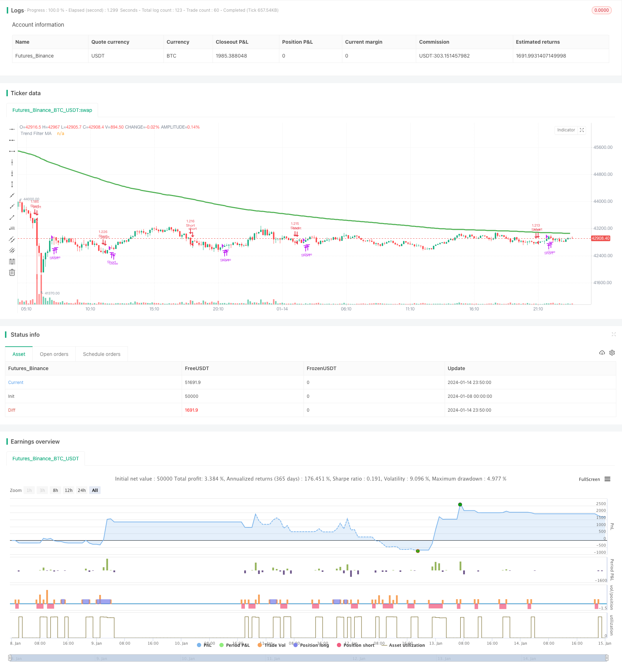Select the diagonal ray drawing tool
Image resolution: width=622 pixels, height=672 pixels.
[12, 206]
